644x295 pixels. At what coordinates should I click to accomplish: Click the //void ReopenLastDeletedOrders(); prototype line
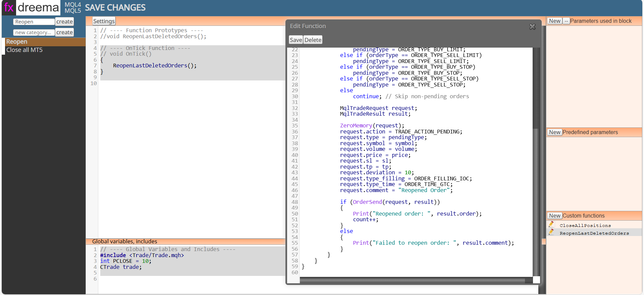[x=153, y=37]
